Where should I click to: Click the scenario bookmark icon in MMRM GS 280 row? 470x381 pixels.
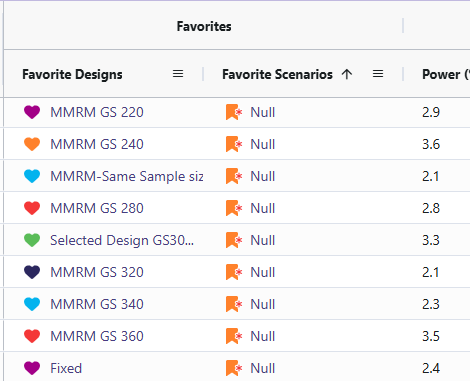coord(234,208)
